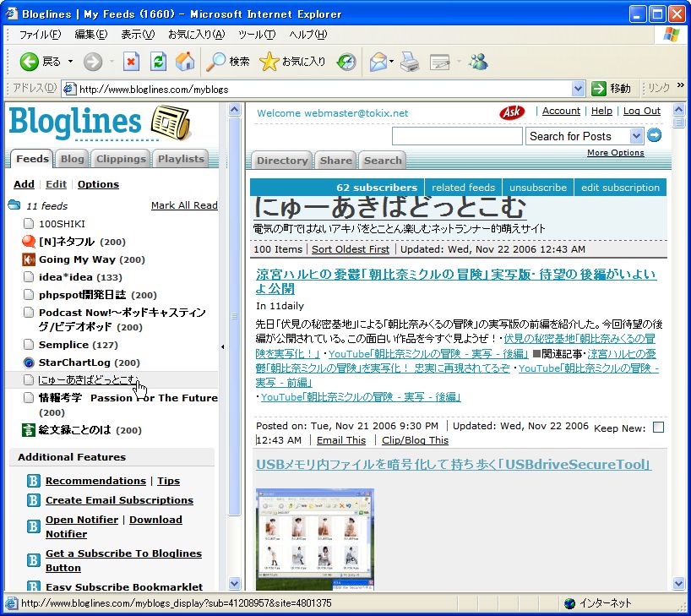Click the 11 feeds folder icon

click(14, 204)
